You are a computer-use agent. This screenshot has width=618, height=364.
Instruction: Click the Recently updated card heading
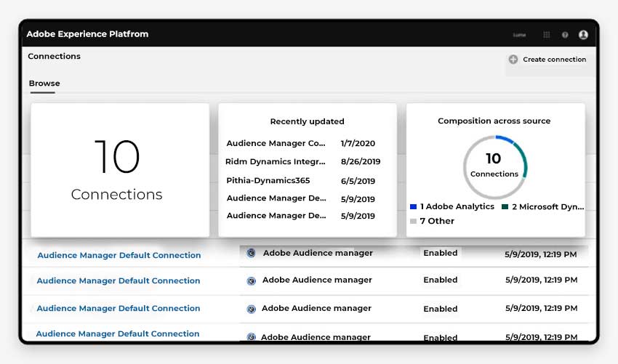[x=307, y=121]
